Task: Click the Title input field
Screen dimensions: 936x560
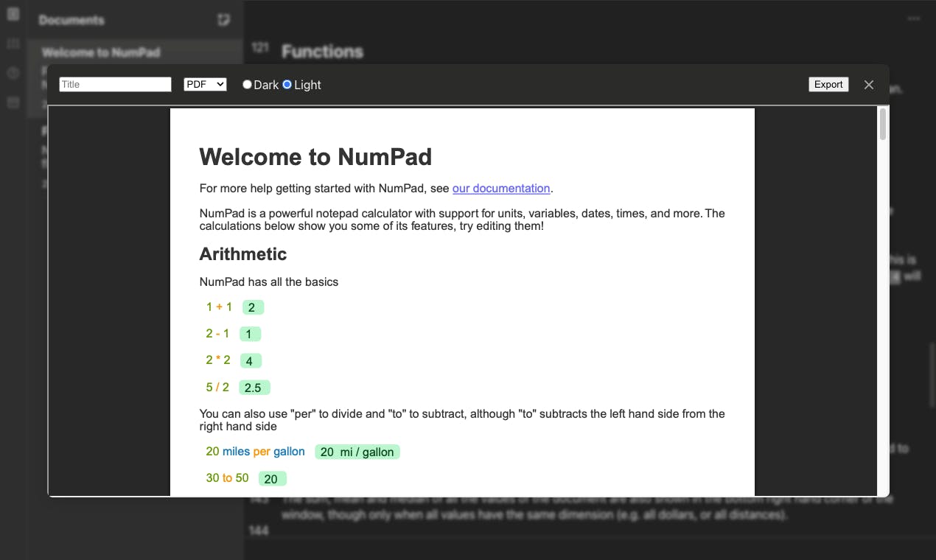Action: [115, 85]
